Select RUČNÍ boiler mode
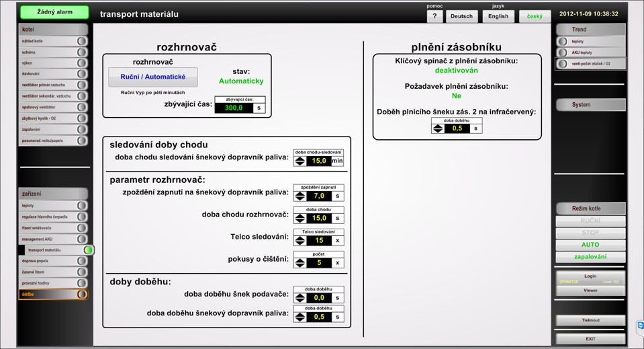Image resolution: width=644 pixels, height=349 pixels. pos(590,221)
